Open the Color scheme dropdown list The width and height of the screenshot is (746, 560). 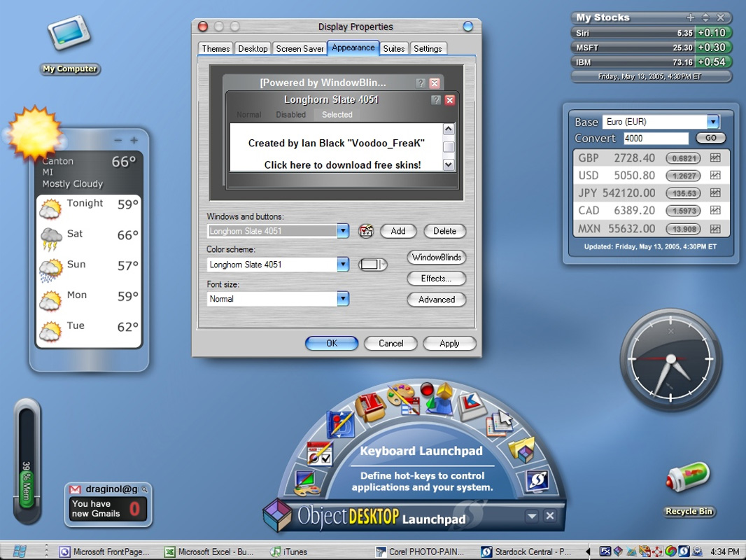tap(343, 265)
